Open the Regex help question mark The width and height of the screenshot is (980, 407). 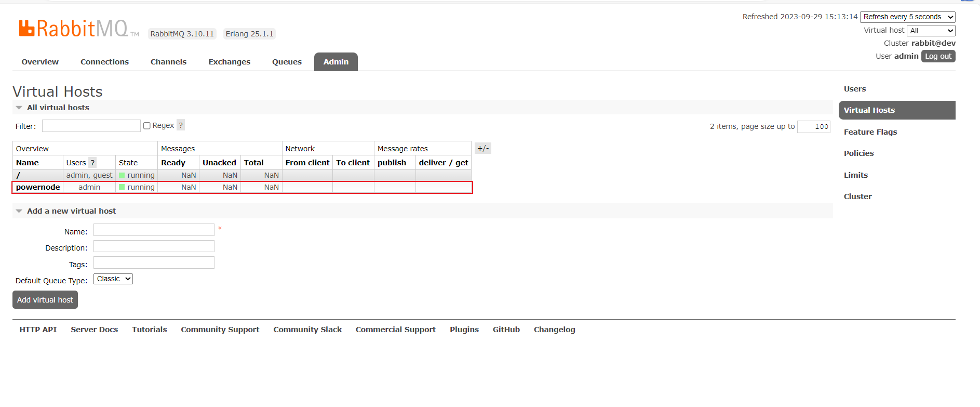pyautogui.click(x=181, y=125)
